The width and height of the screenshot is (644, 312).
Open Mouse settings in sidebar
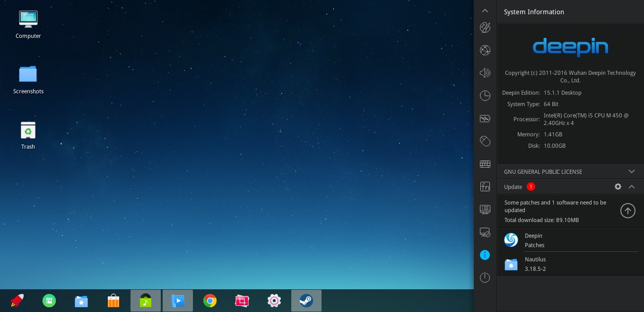485,141
